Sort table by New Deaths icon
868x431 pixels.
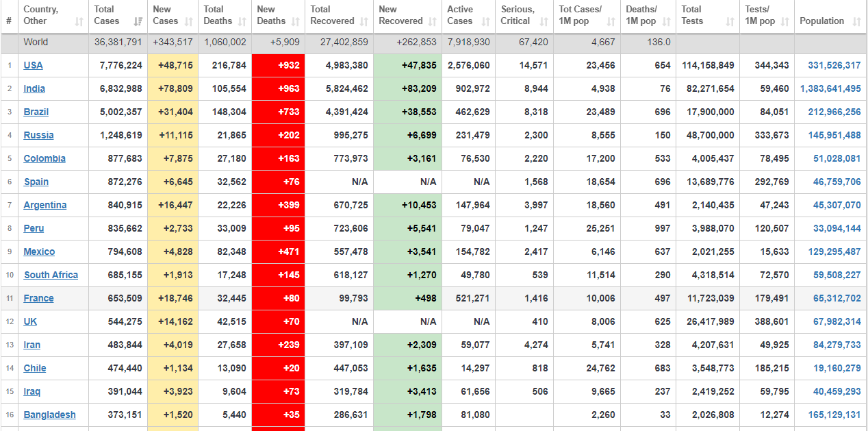296,22
